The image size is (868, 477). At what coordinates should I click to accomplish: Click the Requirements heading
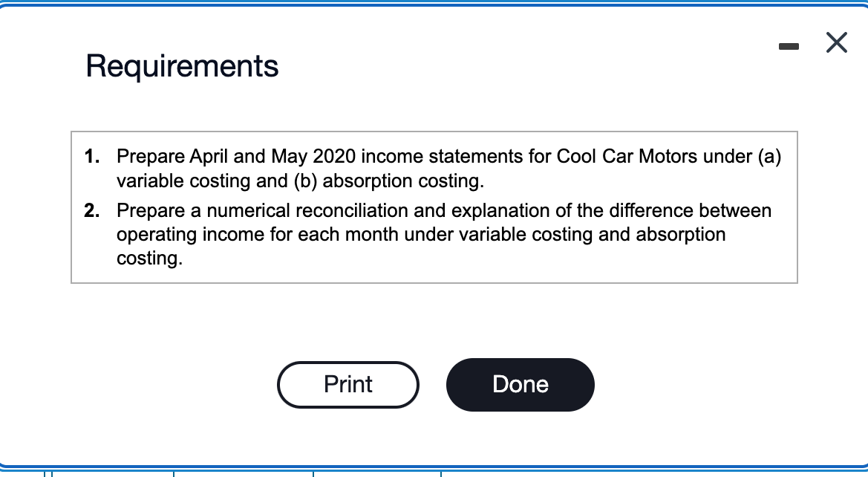tap(182, 66)
